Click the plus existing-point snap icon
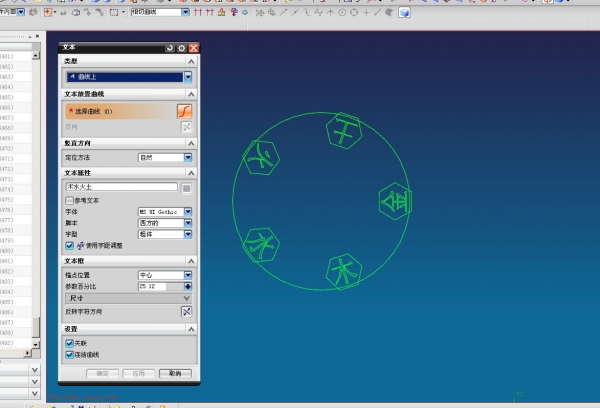Screen dimensions: 600x408 pos(366,13)
